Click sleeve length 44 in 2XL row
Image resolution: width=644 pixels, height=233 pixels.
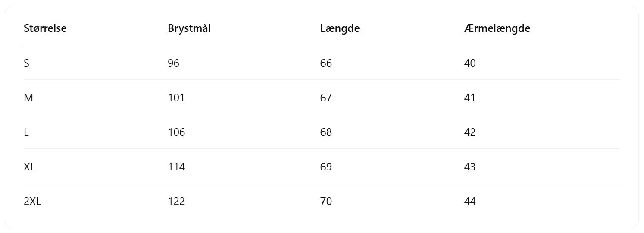pos(470,202)
